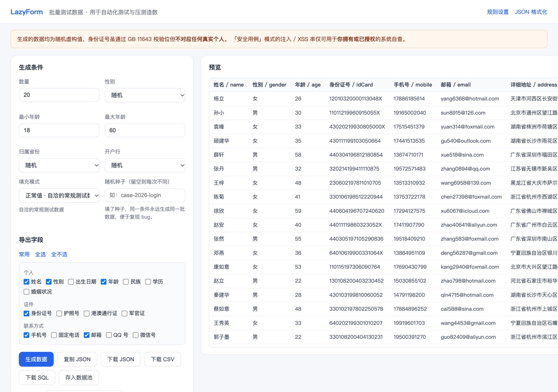The height and width of the screenshot is (392, 558).
Task: Click the 全选 link
Action: coord(41,254)
